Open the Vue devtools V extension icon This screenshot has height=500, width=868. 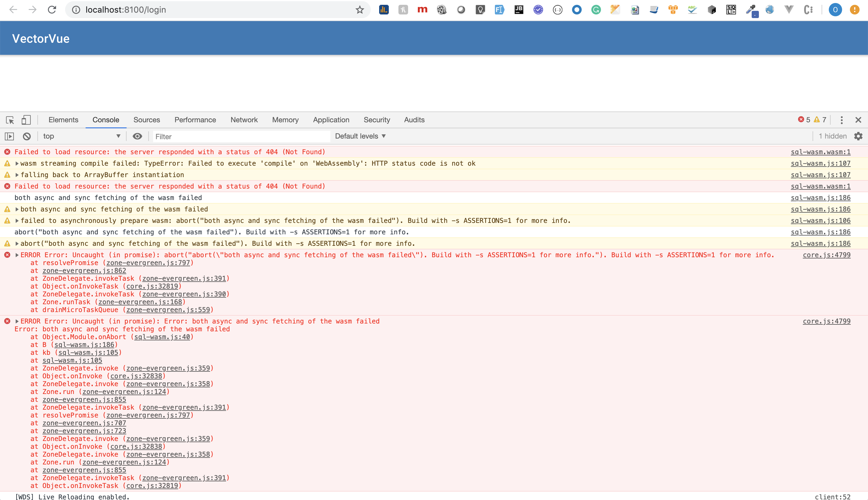click(789, 10)
